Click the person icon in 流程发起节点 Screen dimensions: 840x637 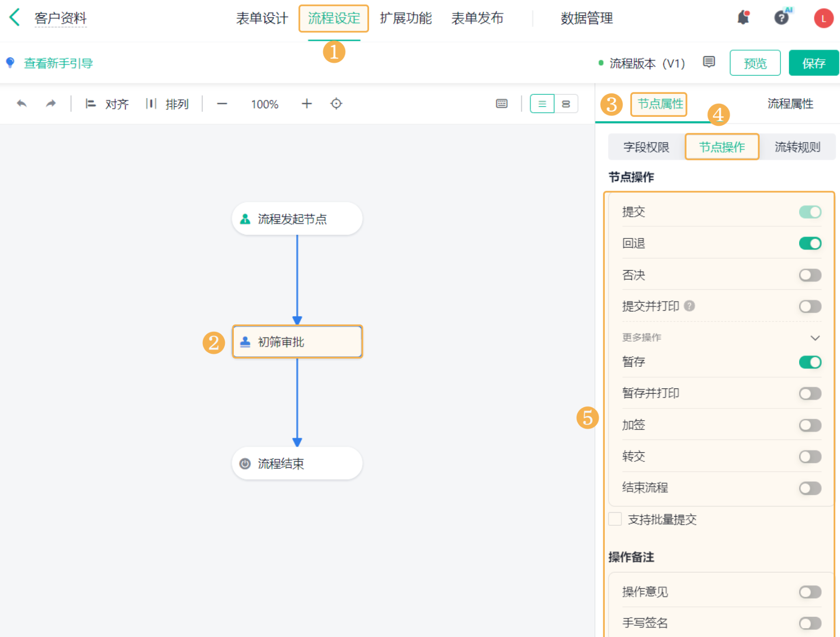pyautogui.click(x=245, y=219)
